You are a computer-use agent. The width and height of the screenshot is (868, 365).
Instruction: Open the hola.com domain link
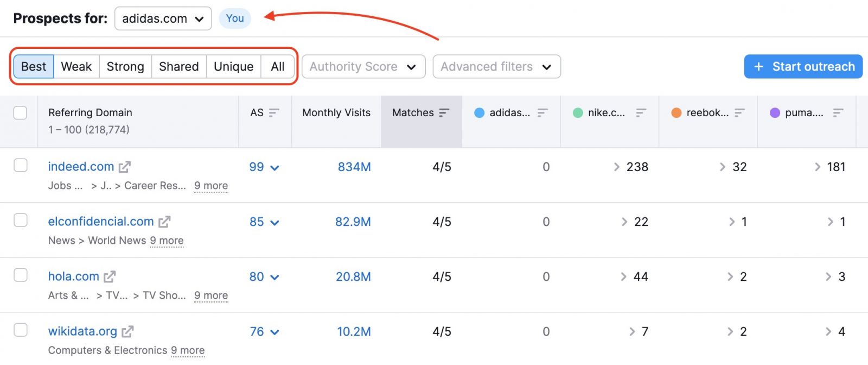pos(74,276)
